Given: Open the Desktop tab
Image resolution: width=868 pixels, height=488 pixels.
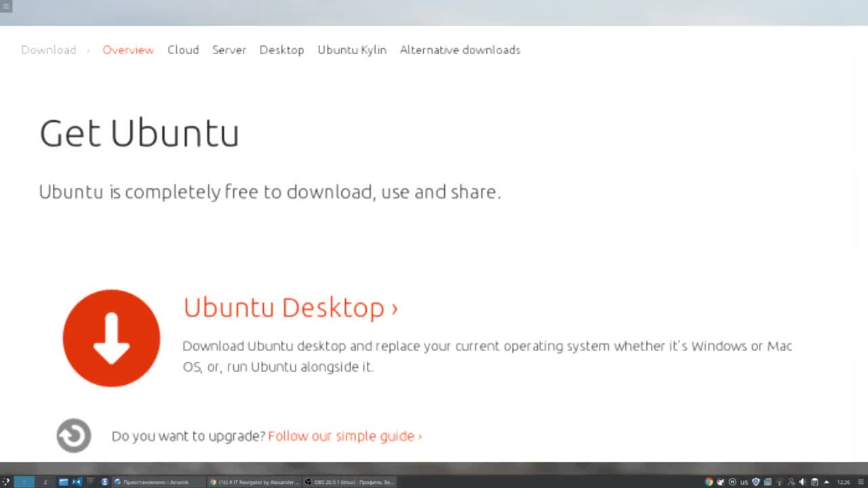Looking at the screenshot, I should tap(281, 50).
